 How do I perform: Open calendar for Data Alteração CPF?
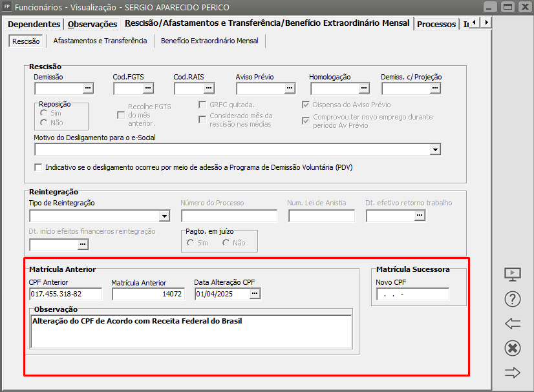click(x=255, y=294)
